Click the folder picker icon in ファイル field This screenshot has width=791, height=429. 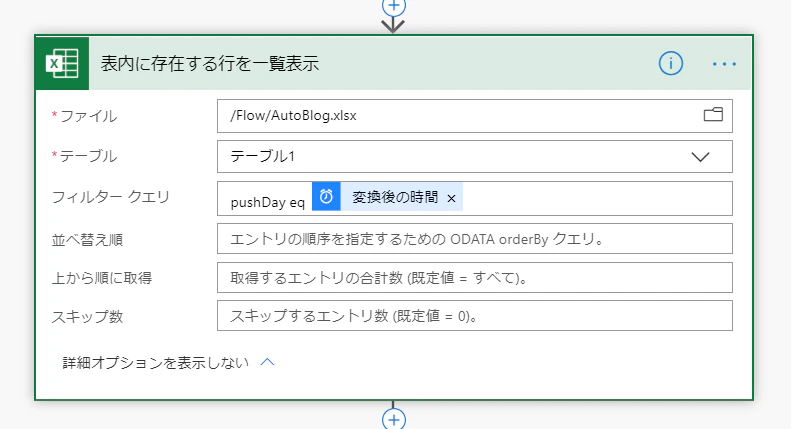(x=713, y=115)
